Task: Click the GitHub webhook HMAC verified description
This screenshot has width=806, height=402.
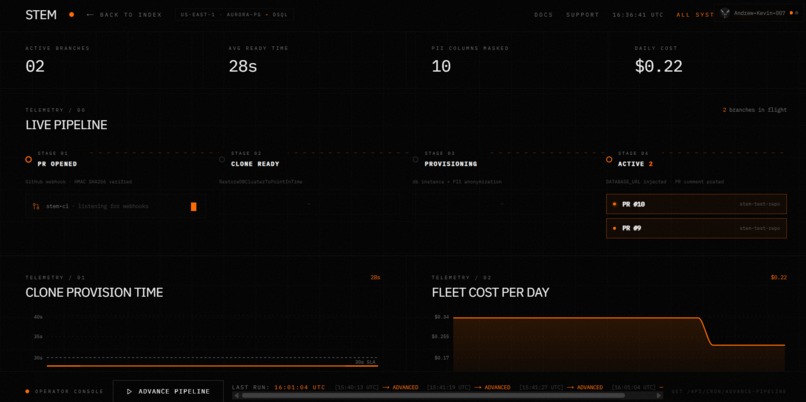Action: (79, 182)
